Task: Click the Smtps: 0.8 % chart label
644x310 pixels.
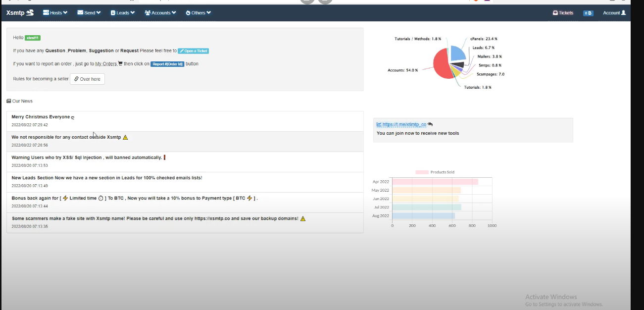Action: tap(490, 65)
